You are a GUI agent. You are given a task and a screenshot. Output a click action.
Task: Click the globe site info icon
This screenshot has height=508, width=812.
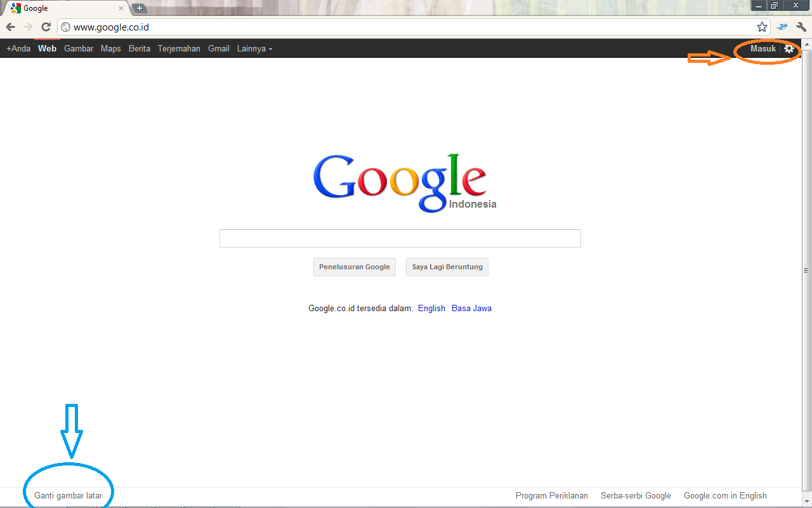tap(65, 27)
